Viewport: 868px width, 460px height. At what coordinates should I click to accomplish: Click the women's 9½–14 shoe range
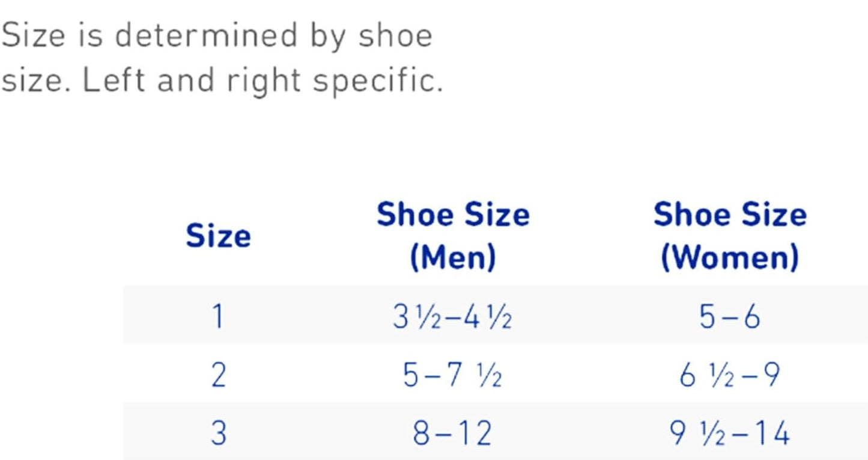pyautogui.click(x=730, y=434)
